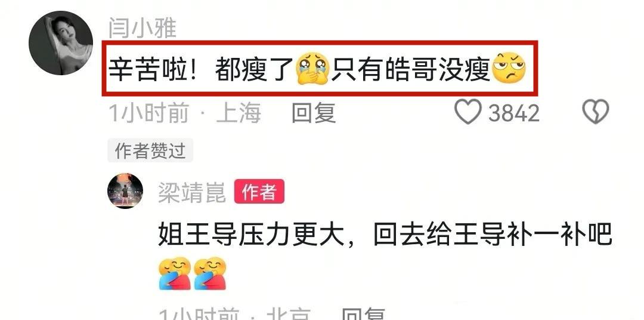Tap the second hugging emoji in the reply
The width and height of the screenshot is (644, 320).
click(x=210, y=273)
